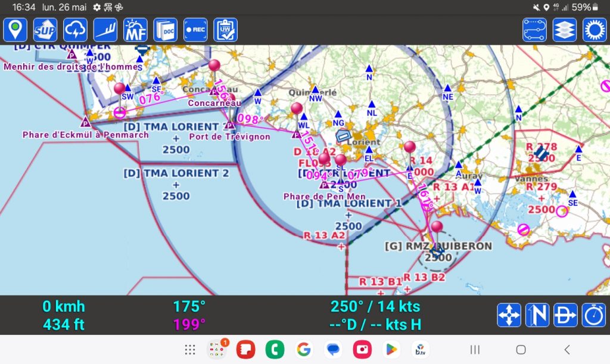
Task: Tap the GPS location pin icon
Action: [x=15, y=30]
